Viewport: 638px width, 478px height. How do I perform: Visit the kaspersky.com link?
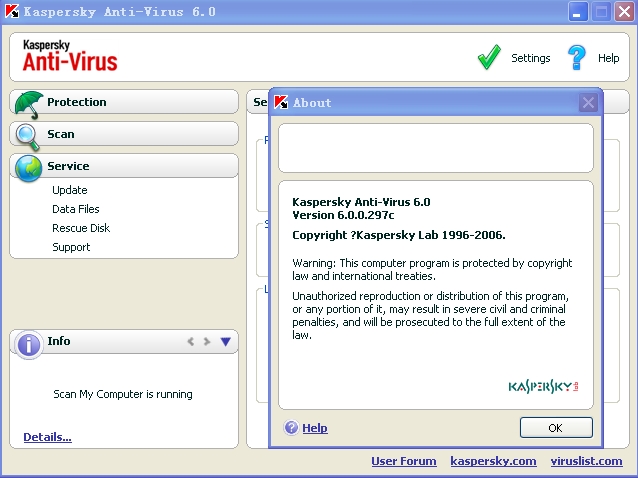[x=493, y=461]
